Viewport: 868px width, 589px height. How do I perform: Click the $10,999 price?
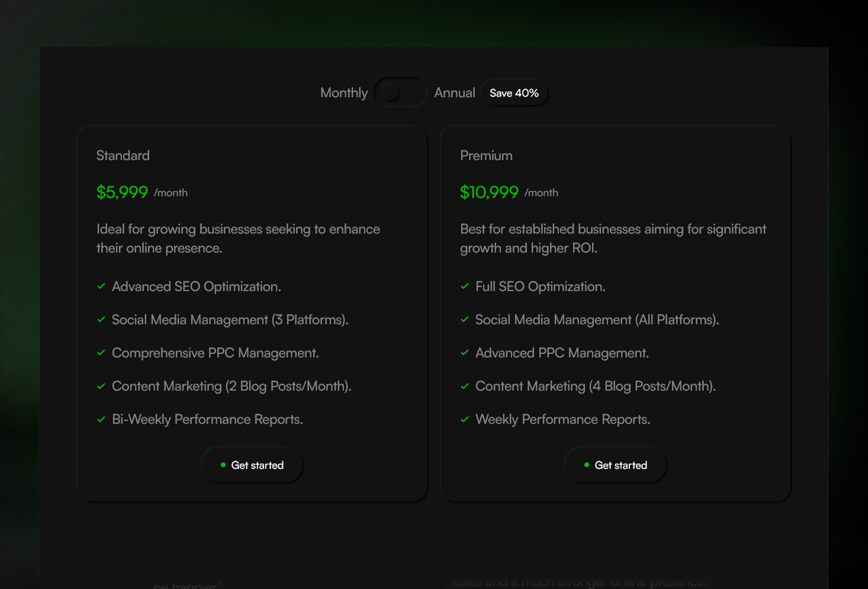click(x=489, y=192)
